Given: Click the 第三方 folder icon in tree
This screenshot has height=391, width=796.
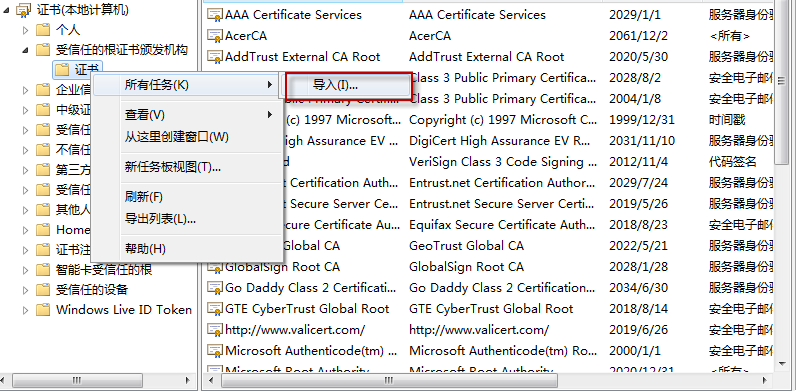Looking at the screenshot, I should [x=43, y=170].
